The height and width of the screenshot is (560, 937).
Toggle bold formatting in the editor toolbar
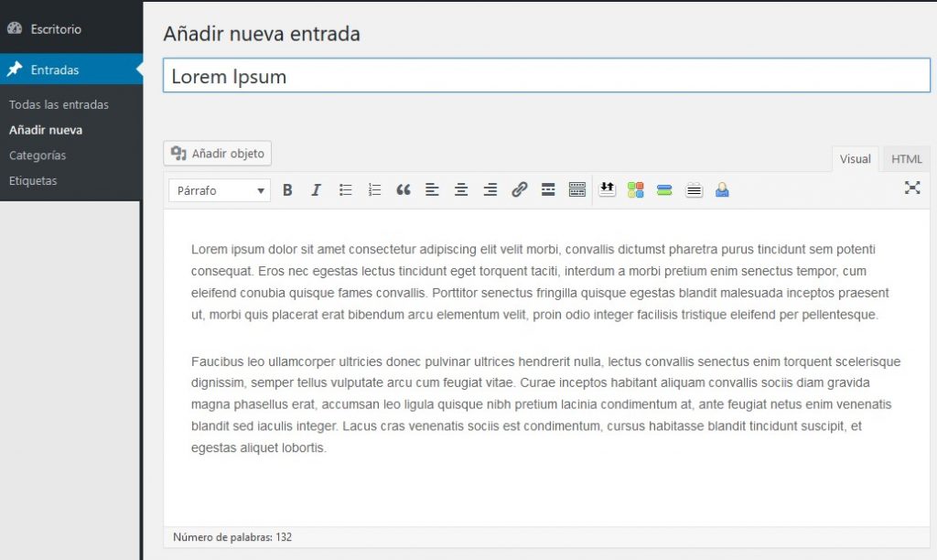pos(287,190)
